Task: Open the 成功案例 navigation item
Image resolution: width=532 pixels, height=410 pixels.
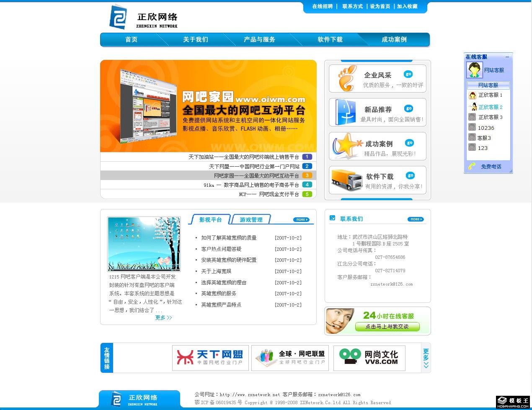Action: point(394,39)
